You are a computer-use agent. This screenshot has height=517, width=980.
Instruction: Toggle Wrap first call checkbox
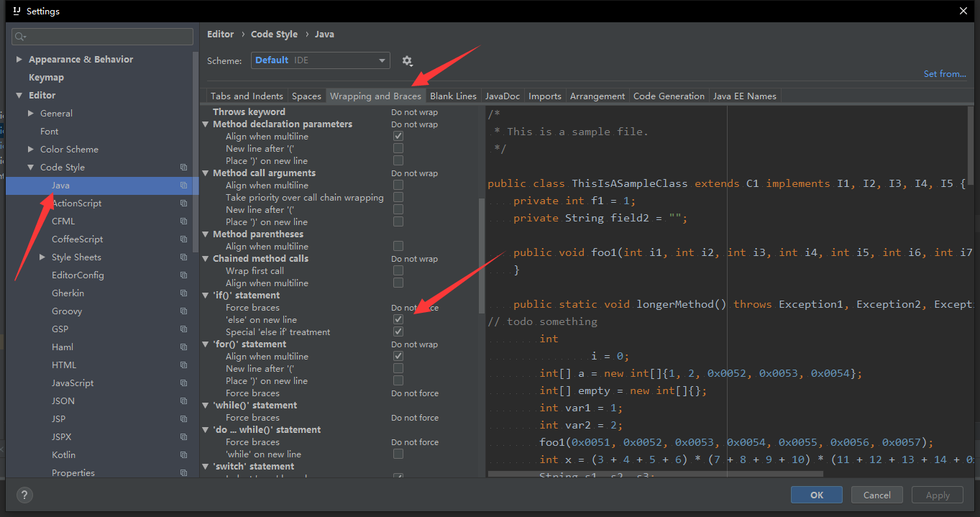[x=398, y=270]
